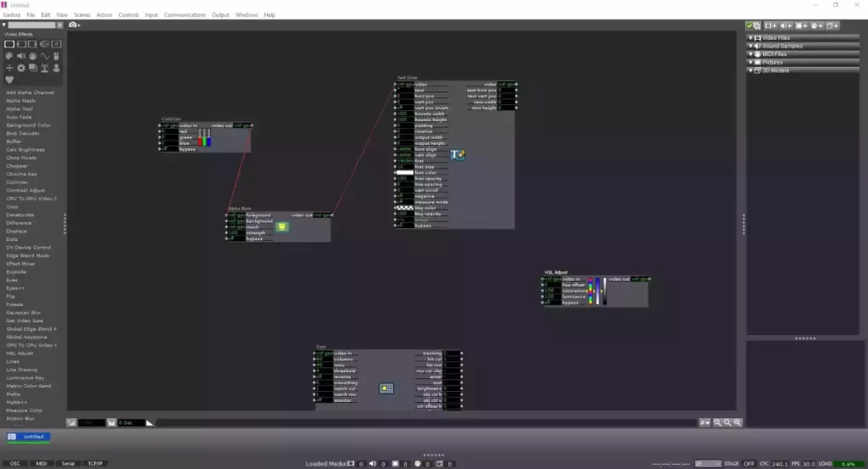Click the camera snapshot icon
868x469 pixels.
(73, 25)
